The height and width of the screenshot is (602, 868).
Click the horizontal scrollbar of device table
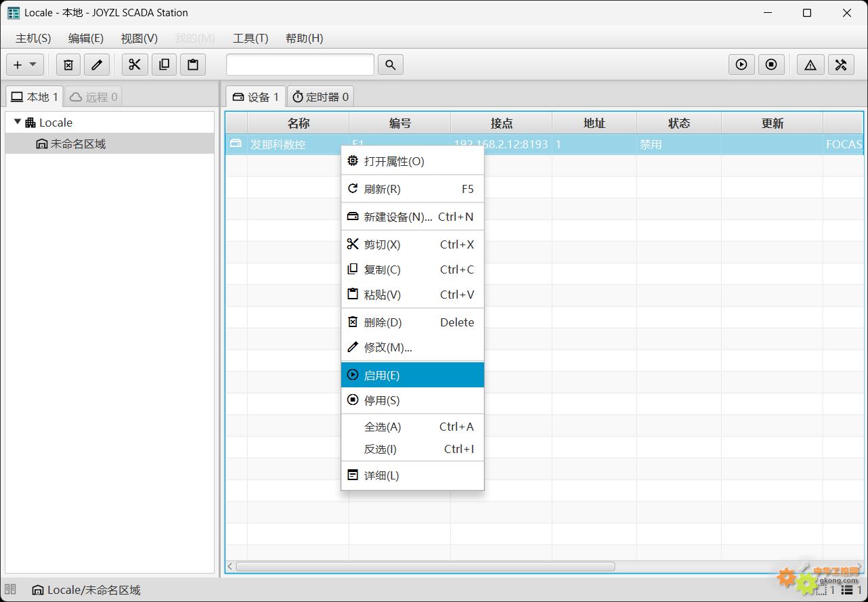coord(425,566)
